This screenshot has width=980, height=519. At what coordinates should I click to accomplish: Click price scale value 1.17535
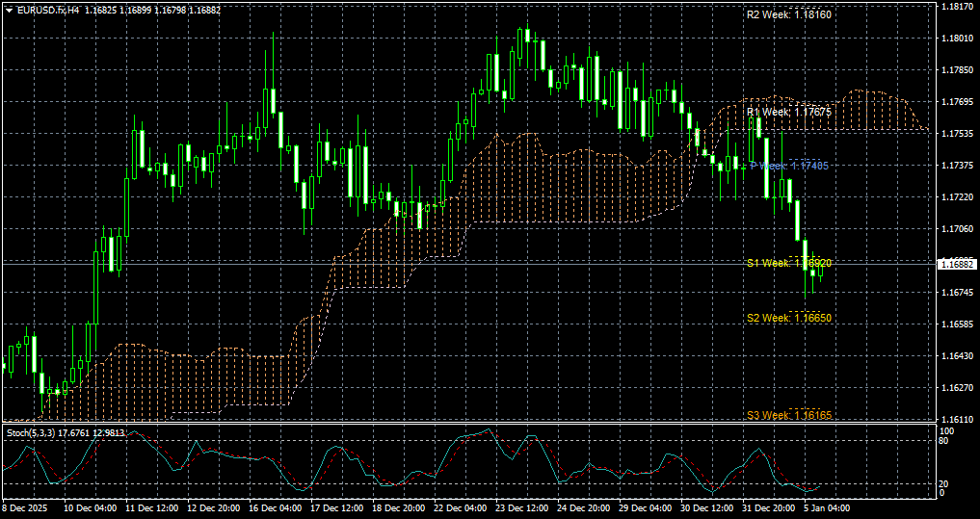[x=959, y=134]
